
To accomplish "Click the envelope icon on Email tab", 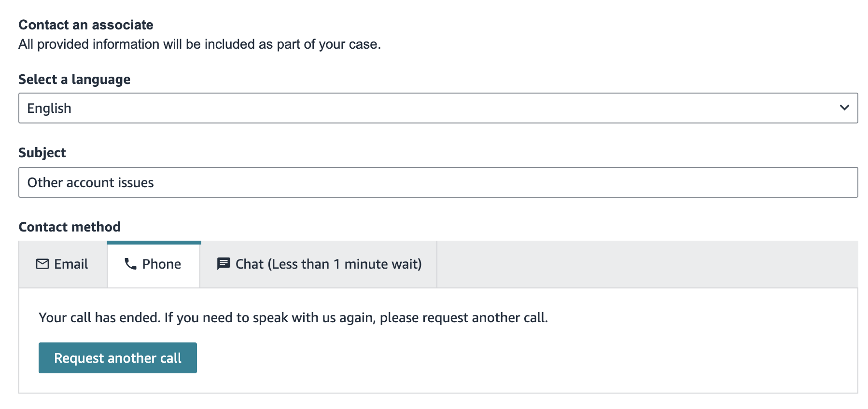I will [42, 264].
